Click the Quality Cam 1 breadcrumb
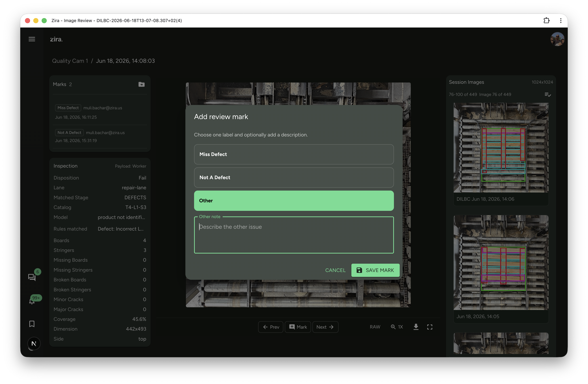This screenshot has width=588, height=384. [70, 61]
